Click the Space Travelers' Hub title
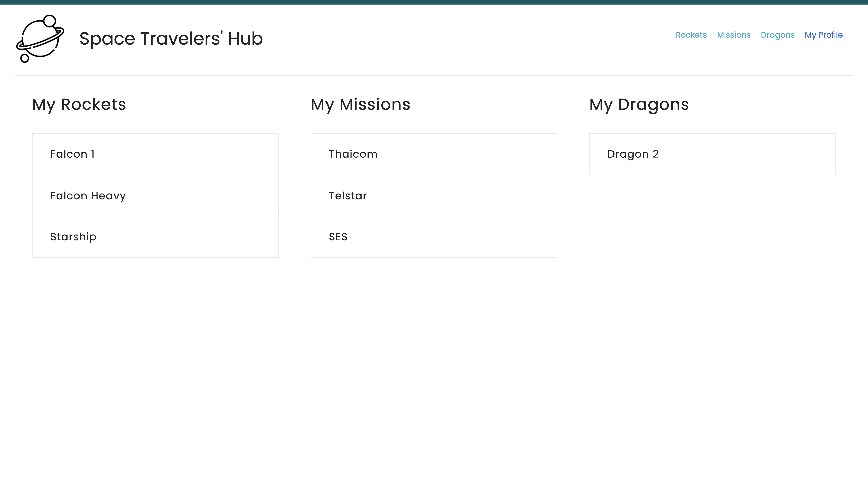This screenshot has height=491, width=868. pyautogui.click(x=171, y=38)
